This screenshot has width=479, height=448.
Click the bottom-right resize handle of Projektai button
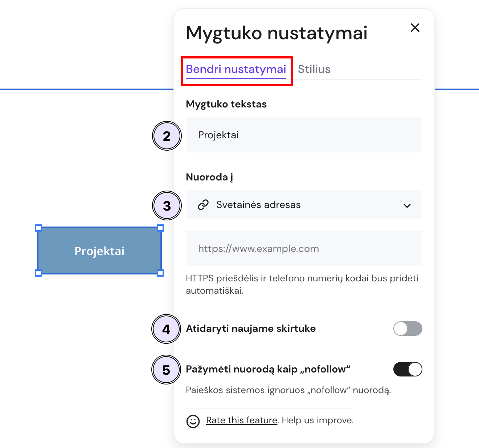[160, 272]
